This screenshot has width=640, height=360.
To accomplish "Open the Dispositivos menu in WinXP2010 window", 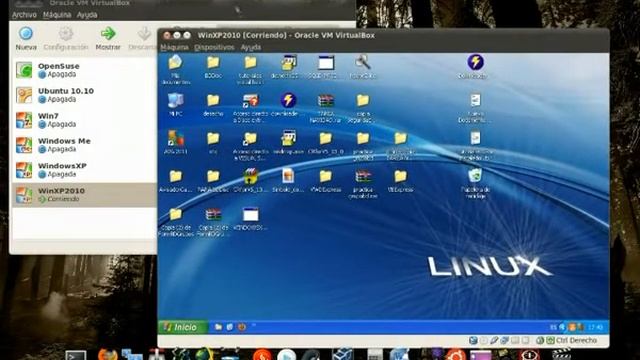I will [214, 47].
